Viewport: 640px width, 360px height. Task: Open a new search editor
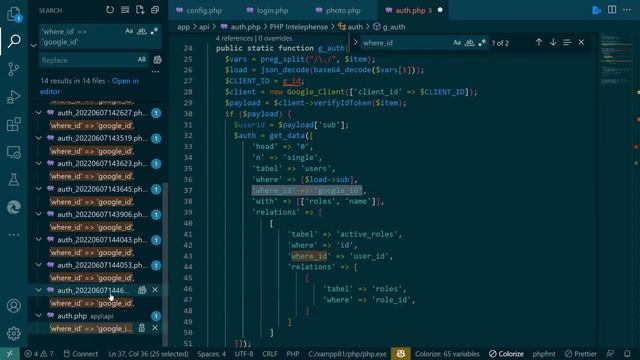140,10
